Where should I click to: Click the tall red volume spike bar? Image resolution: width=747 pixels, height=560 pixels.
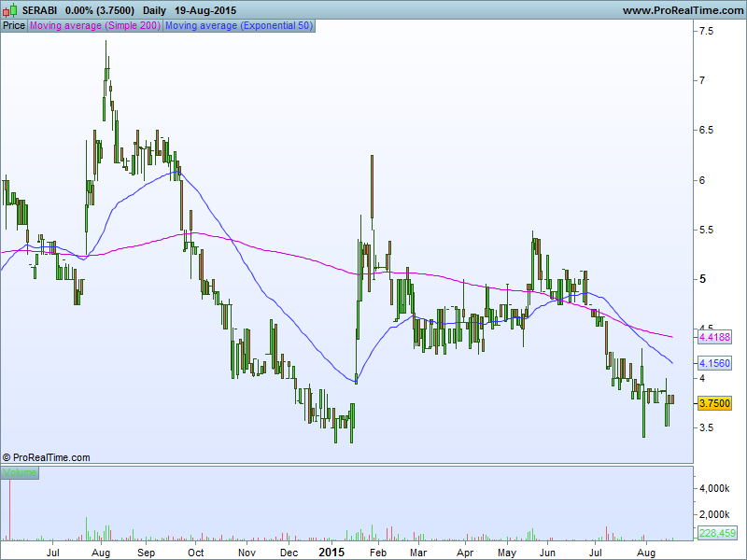pos(9,510)
